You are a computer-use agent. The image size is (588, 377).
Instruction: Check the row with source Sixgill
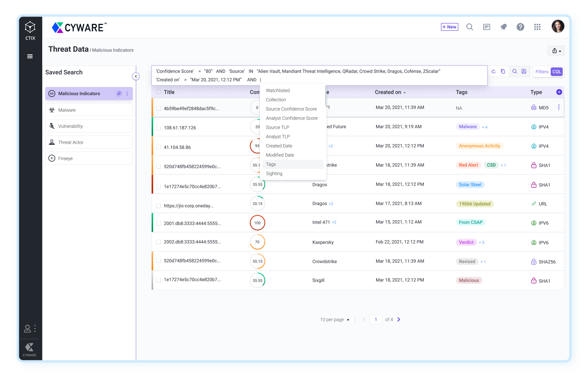[x=159, y=280]
